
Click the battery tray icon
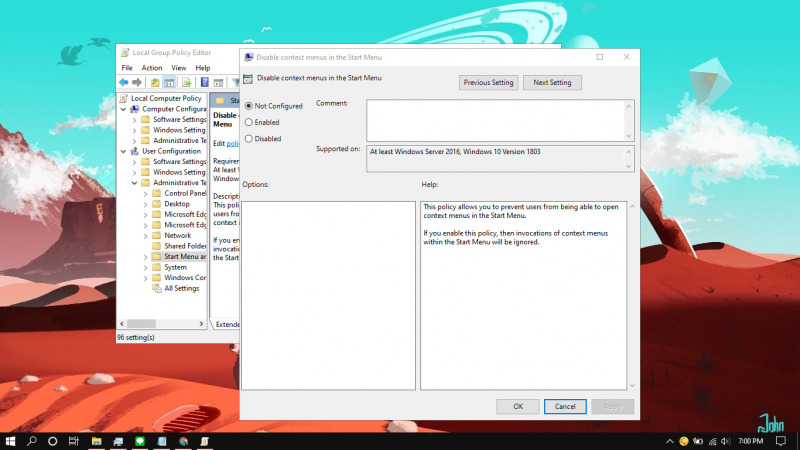coord(698,441)
